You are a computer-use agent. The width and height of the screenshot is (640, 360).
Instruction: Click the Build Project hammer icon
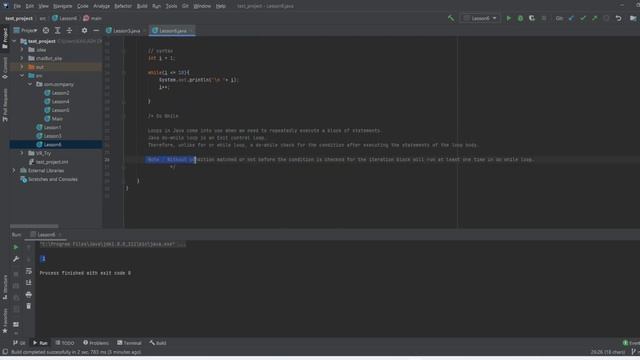[x=451, y=18]
